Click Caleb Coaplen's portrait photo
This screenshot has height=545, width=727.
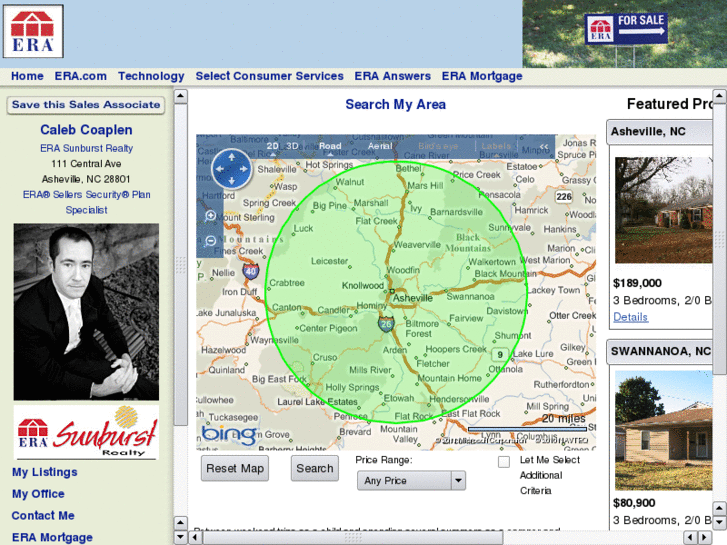tap(86, 312)
